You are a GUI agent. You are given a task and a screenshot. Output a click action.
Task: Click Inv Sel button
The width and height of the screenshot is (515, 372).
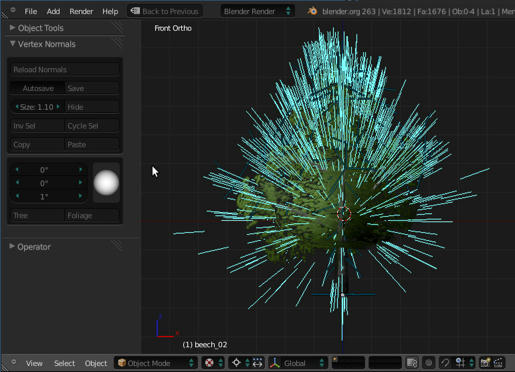coord(37,126)
